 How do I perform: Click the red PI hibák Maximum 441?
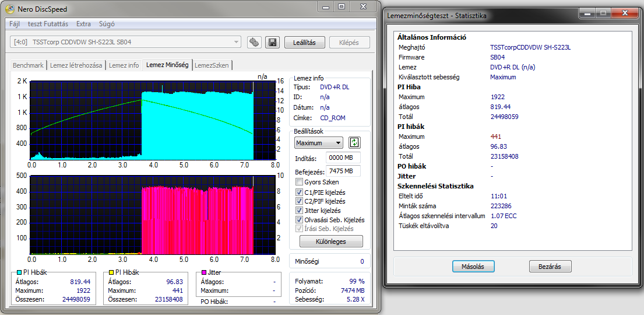pos(496,136)
